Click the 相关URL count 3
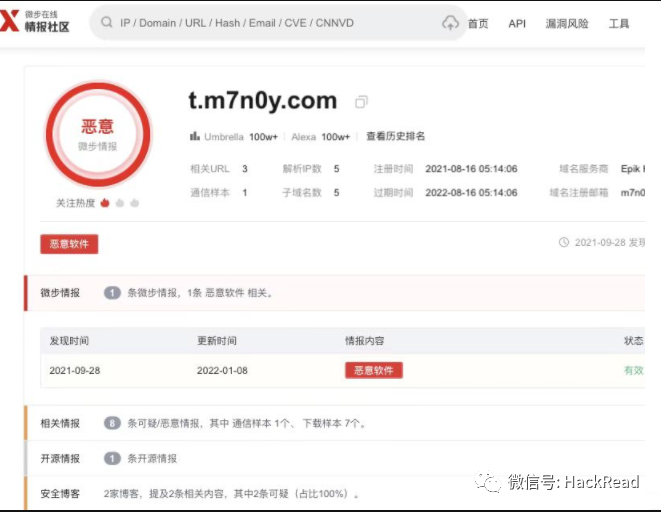 pyautogui.click(x=245, y=169)
